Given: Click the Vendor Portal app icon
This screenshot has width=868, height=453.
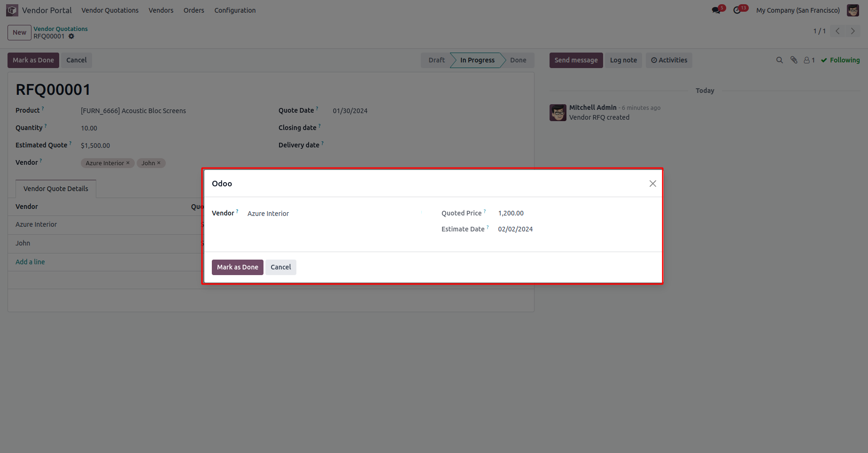Looking at the screenshot, I should [12, 10].
